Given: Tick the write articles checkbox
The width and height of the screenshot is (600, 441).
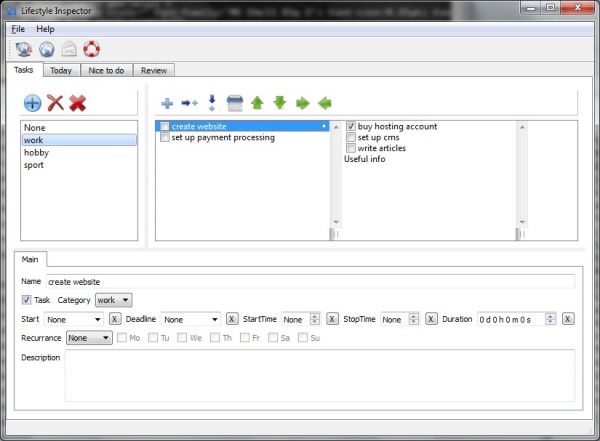Looking at the screenshot, I should click(351, 148).
